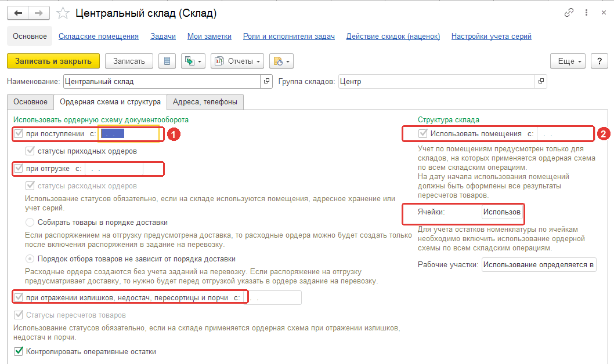Viewport: 614px width, 364px height.
Task: Open the Задачи link
Action: 163,37
